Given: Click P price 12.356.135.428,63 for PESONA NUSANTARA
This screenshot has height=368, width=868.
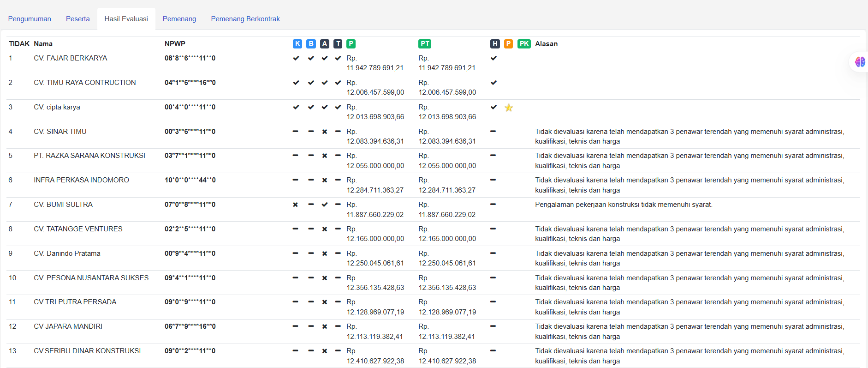Looking at the screenshot, I should coord(375,288).
